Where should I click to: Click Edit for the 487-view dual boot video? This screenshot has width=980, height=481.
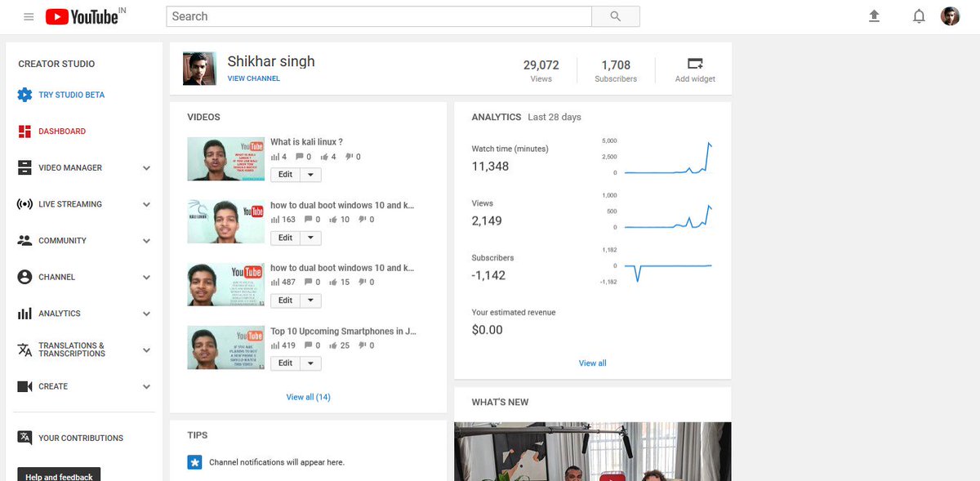(286, 301)
